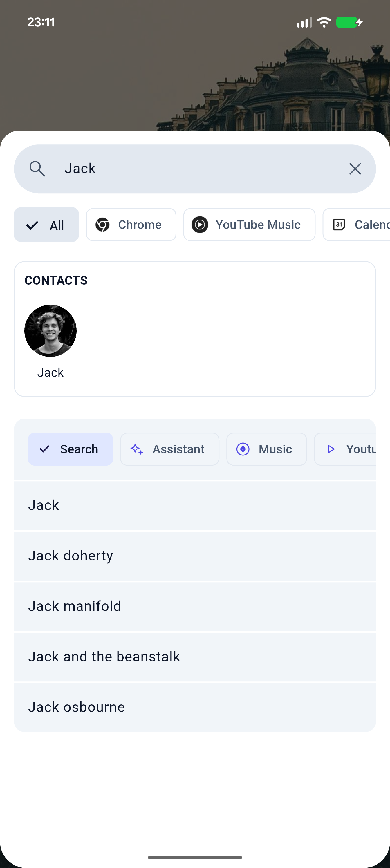
Task: Tap the Calendar icon chip
Action: pyautogui.click(x=339, y=225)
